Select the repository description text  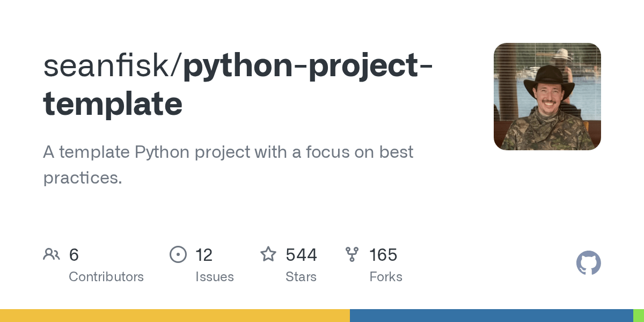tap(228, 165)
